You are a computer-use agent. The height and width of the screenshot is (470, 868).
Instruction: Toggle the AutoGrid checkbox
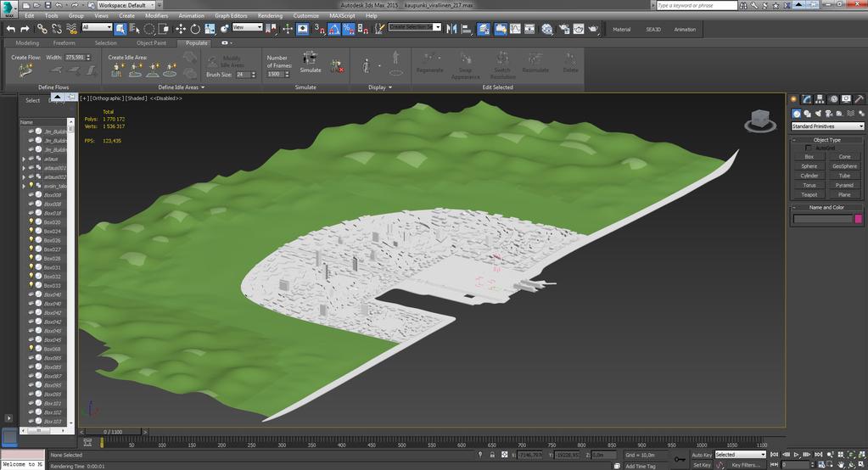[809, 148]
